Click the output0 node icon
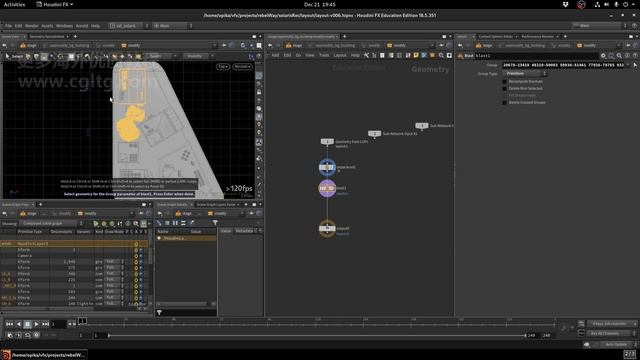The image size is (640, 360). click(327, 229)
